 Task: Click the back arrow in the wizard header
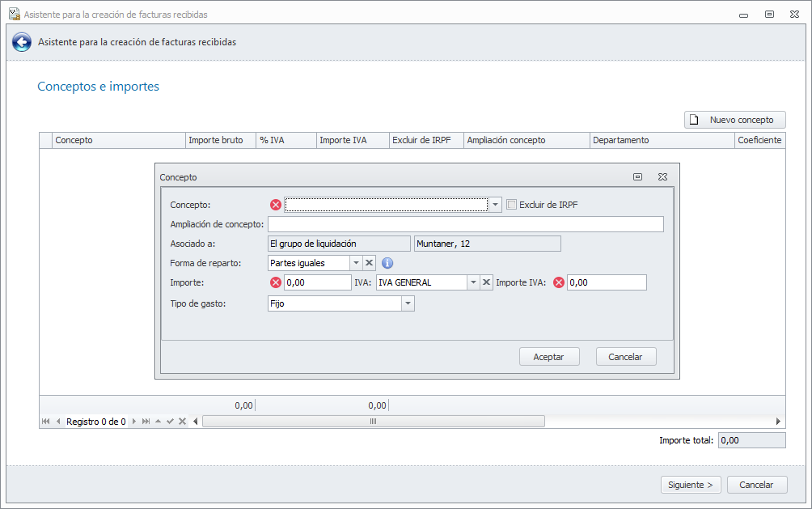pyautogui.click(x=22, y=42)
